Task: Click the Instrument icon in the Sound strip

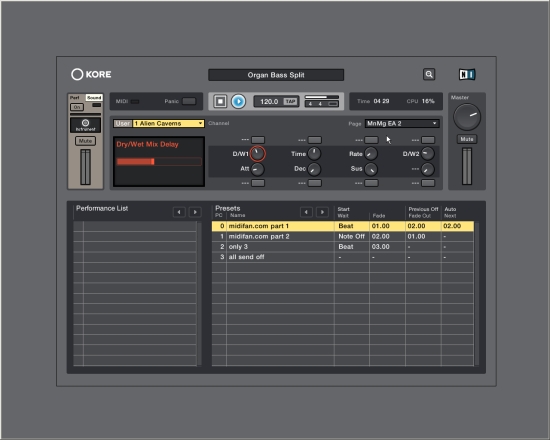Action: 85,125
